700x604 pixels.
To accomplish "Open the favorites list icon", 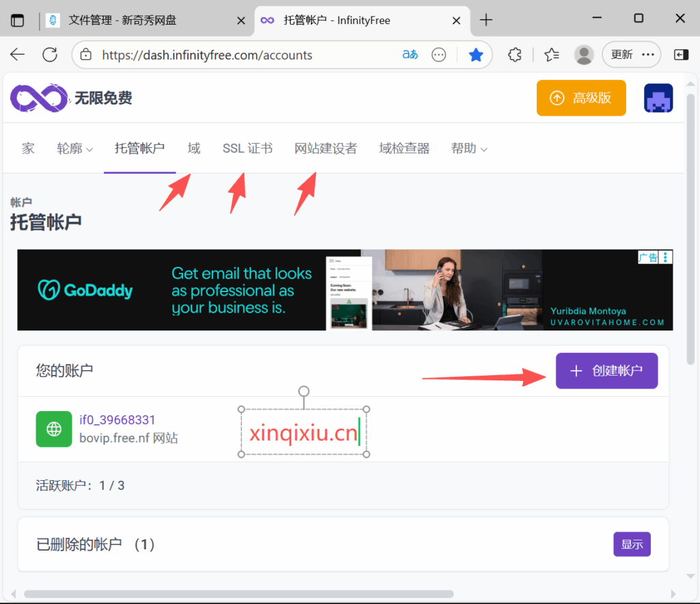I will click(x=551, y=55).
